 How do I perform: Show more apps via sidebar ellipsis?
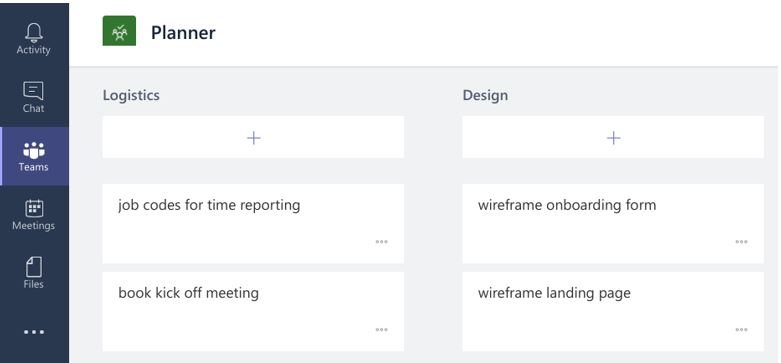point(34,332)
